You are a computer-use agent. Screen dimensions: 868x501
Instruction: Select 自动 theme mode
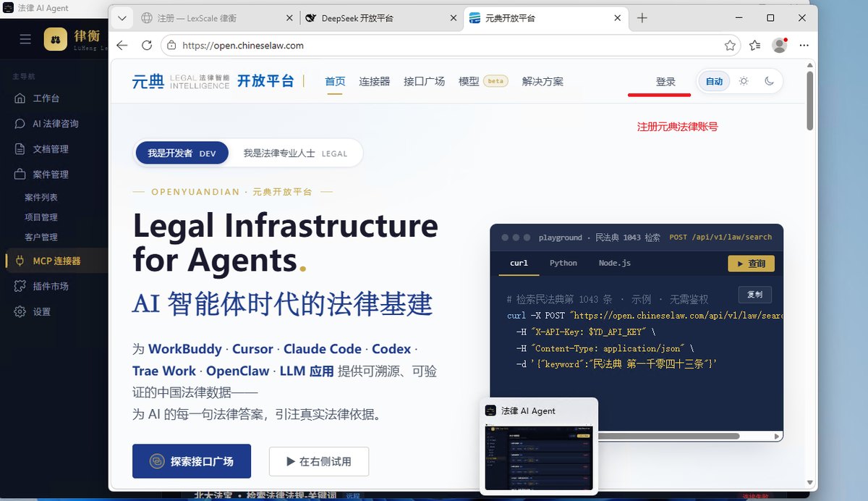point(715,82)
